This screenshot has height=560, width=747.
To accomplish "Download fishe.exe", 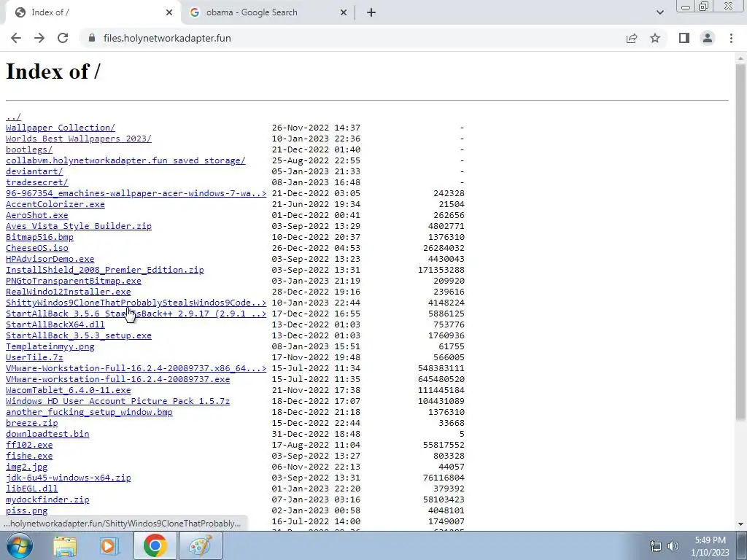I will click(29, 456).
